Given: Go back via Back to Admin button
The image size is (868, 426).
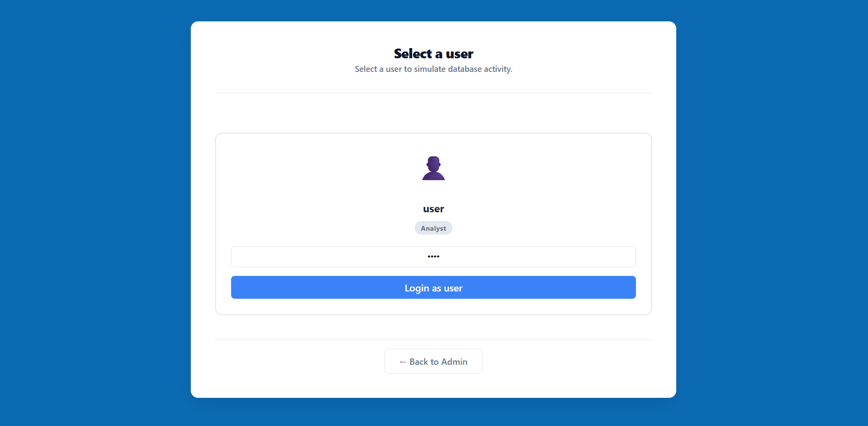Looking at the screenshot, I should pos(433,361).
